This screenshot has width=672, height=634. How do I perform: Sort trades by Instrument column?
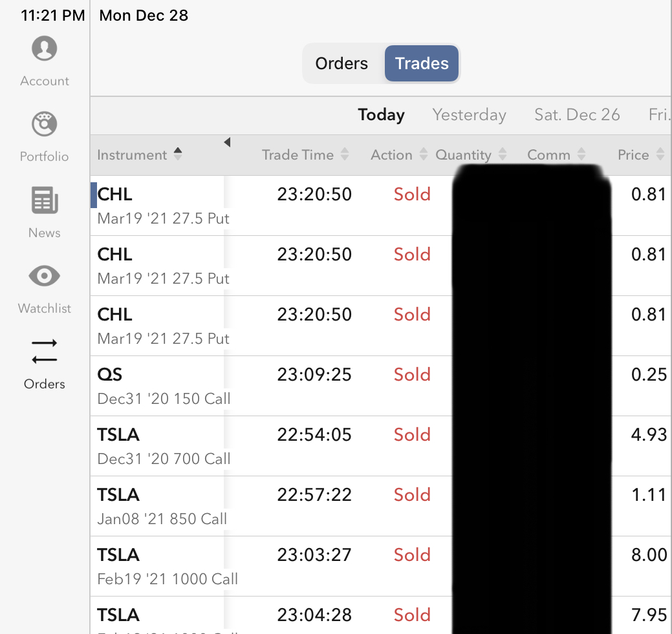click(139, 155)
